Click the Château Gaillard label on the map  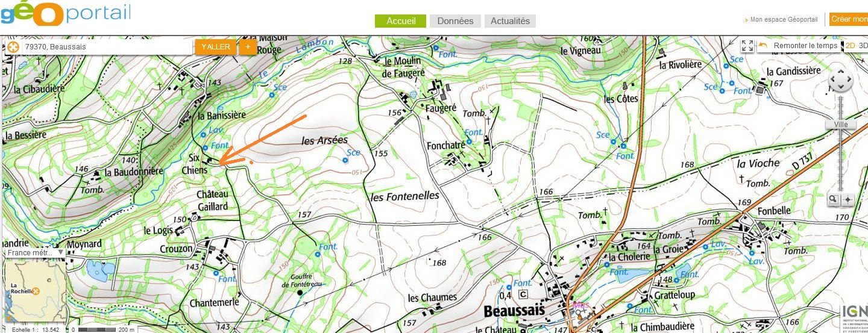tap(213, 201)
